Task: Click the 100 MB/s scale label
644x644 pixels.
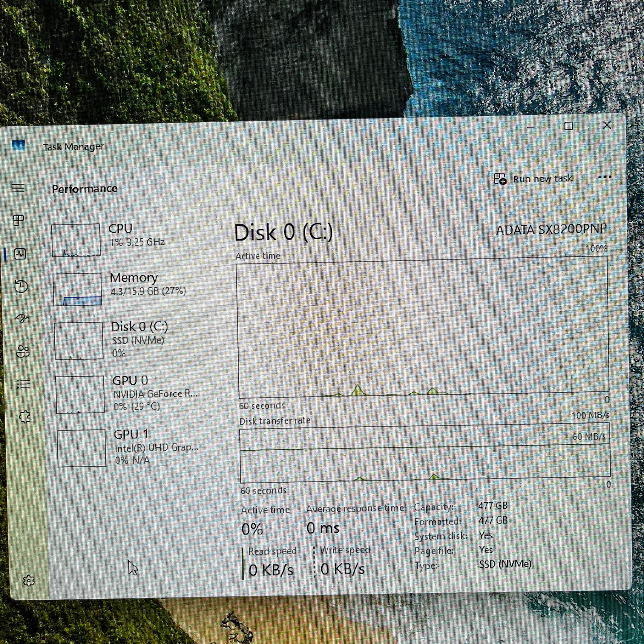Action: [x=590, y=415]
